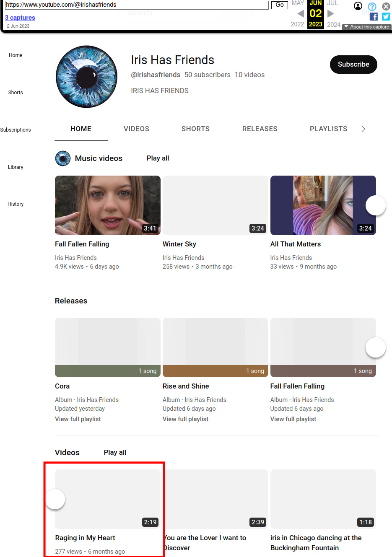Open Shorts in the sidebar
The width and height of the screenshot is (392, 557).
pos(16,93)
